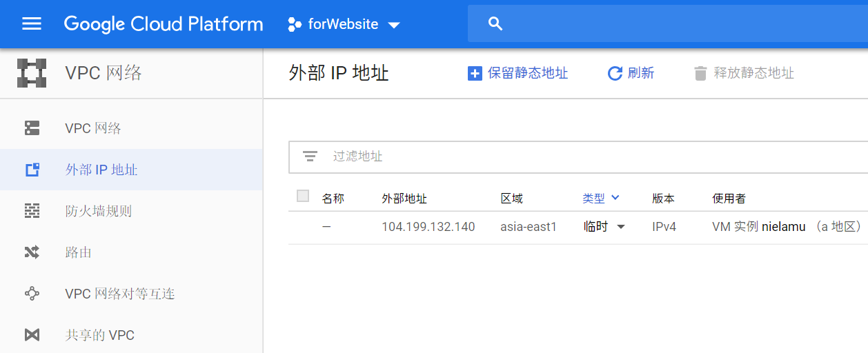Toggle the select-all checkbox in table header
Screen dimensions: 868x353
303,196
